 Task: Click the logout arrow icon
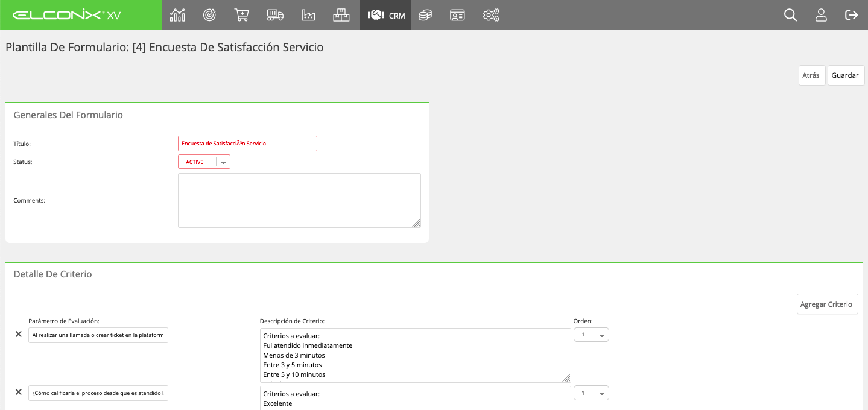coord(852,15)
